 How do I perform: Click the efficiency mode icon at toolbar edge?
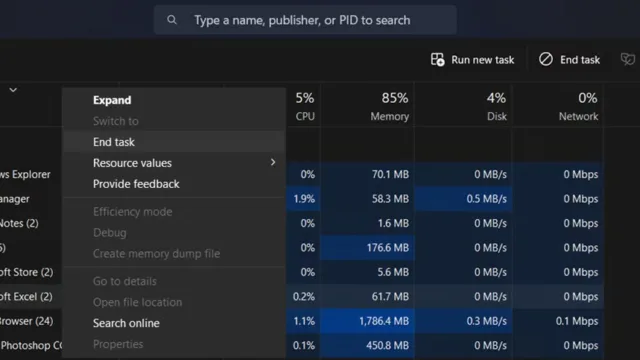coord(628,60)
